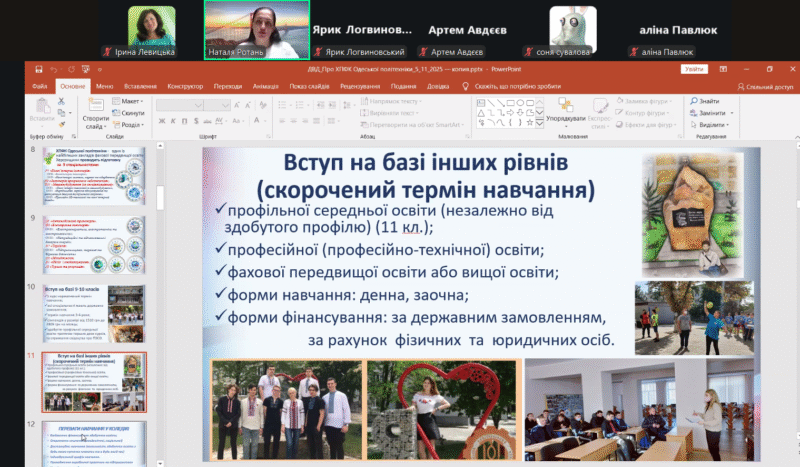800x467 pixels.
Task: Click the Save icon in quick access toolbar
Action: [38, 70]
